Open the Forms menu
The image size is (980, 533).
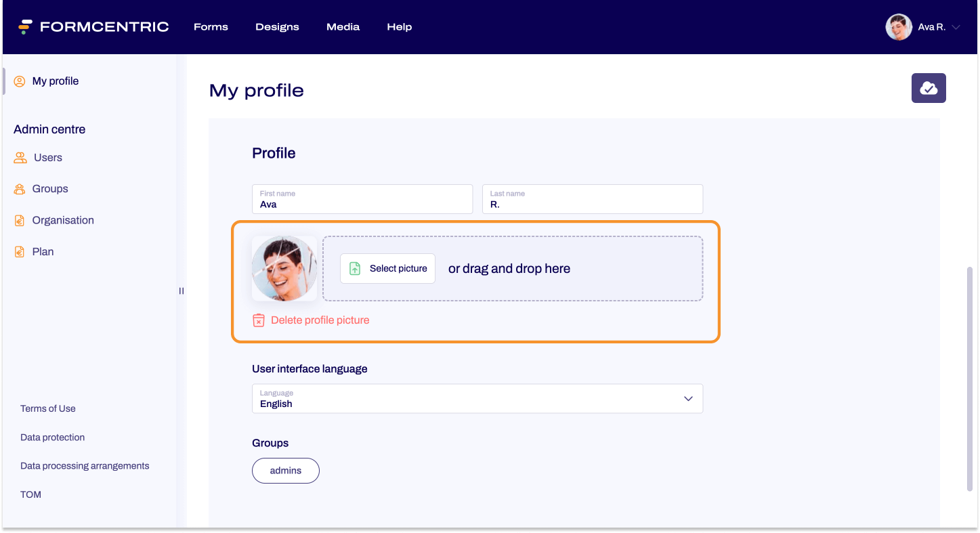pos(210,27)
